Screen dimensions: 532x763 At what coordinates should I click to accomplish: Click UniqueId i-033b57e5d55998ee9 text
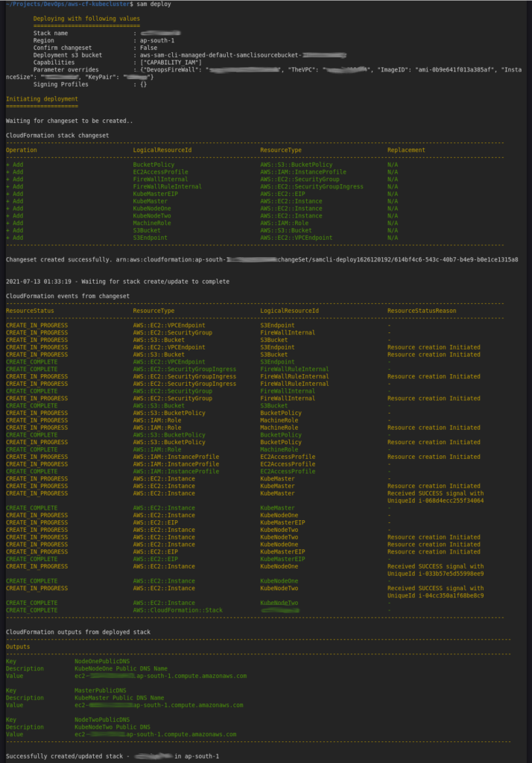[435, 574]
